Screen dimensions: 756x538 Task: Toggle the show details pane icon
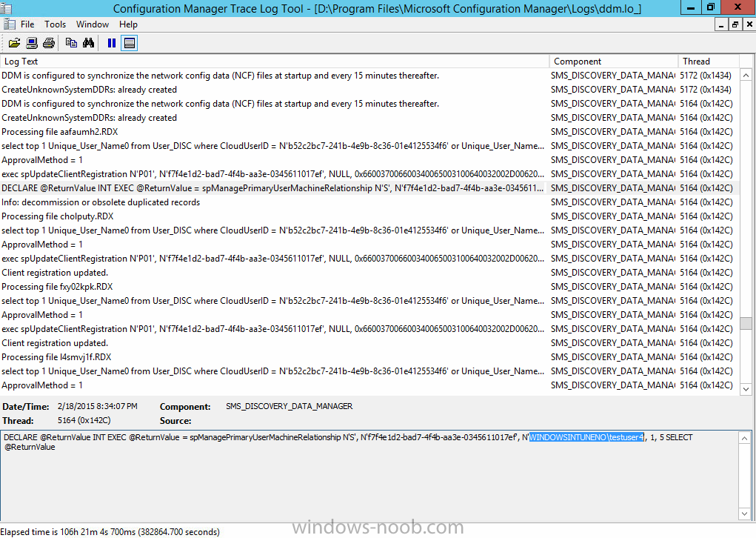click(x=130, y=43)
